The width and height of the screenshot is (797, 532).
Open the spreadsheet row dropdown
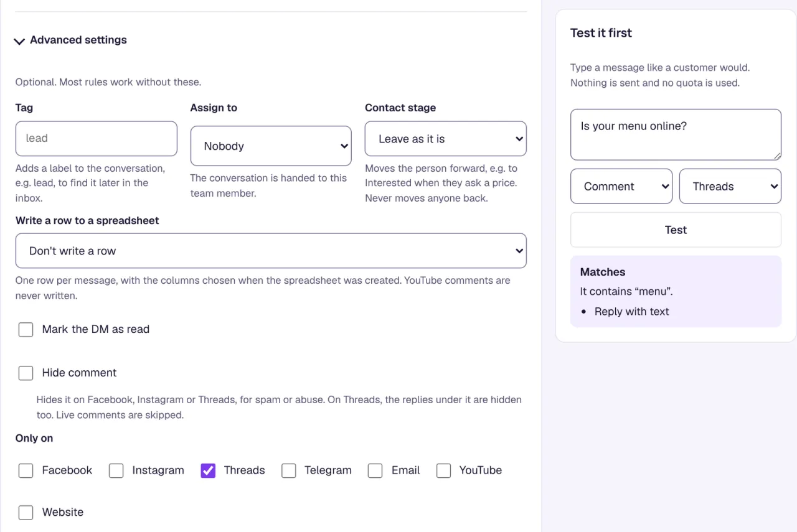[x=271, y=251]
